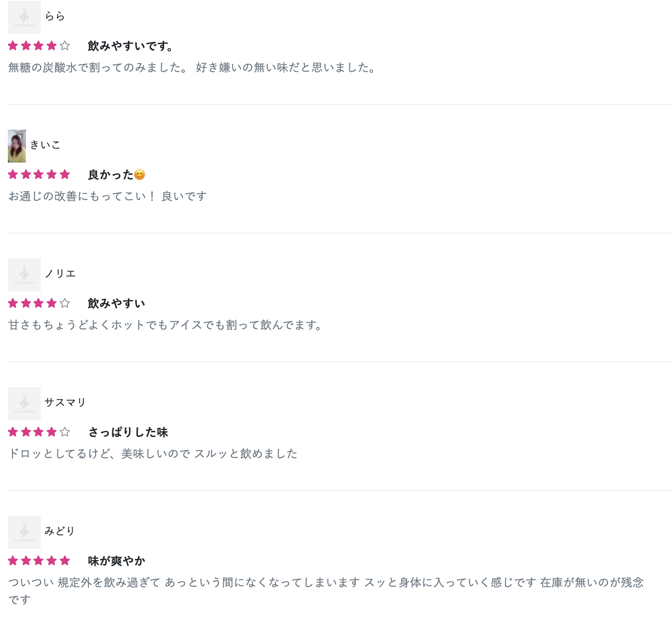Select the username ノリエ
Screen dimensions: 672x626
[x=60, y=274]
